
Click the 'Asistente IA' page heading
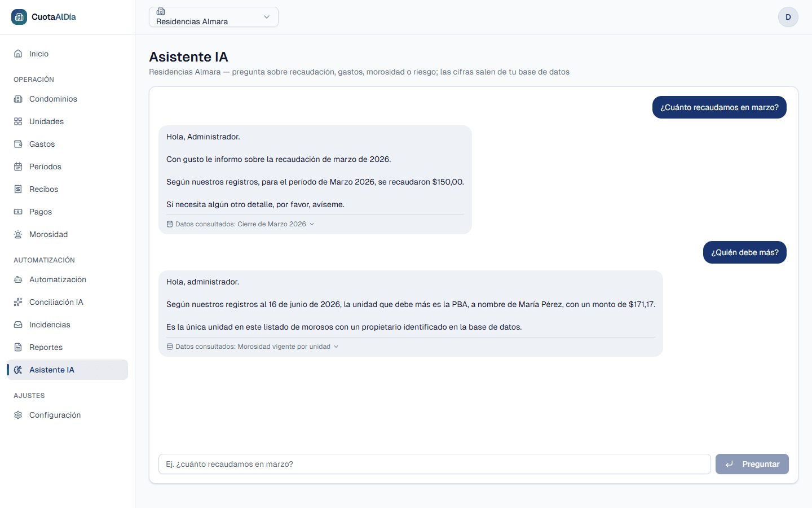(188, 57)
